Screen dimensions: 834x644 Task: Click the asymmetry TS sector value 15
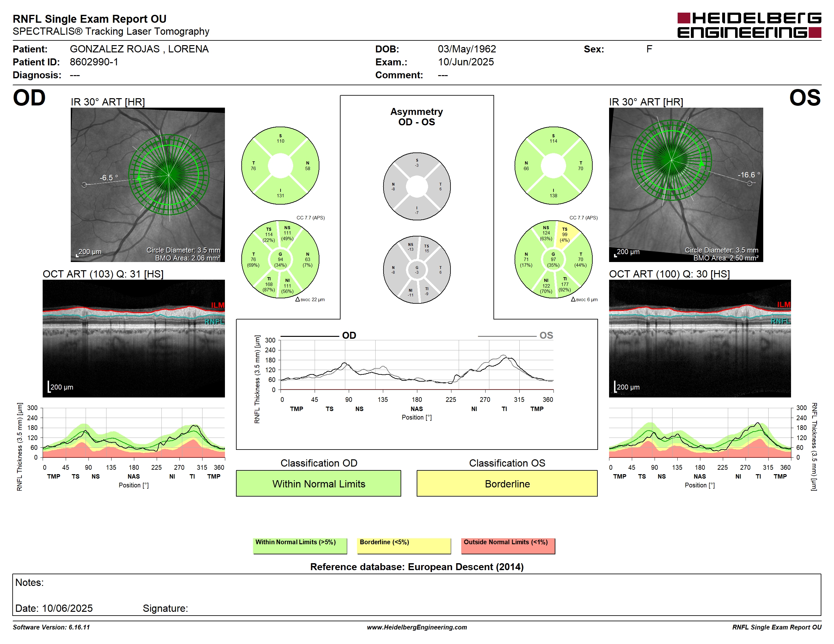coord(426,251)
